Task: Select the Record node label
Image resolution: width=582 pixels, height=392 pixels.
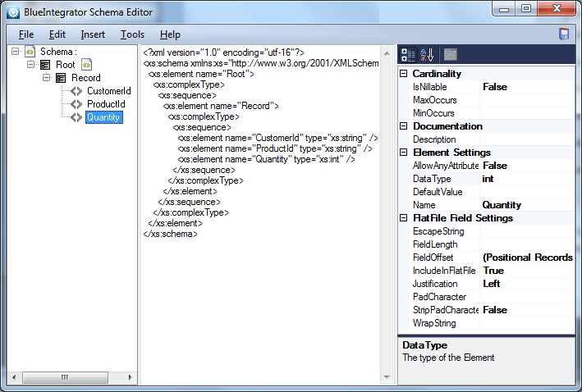Action: (x=85, y=78)
